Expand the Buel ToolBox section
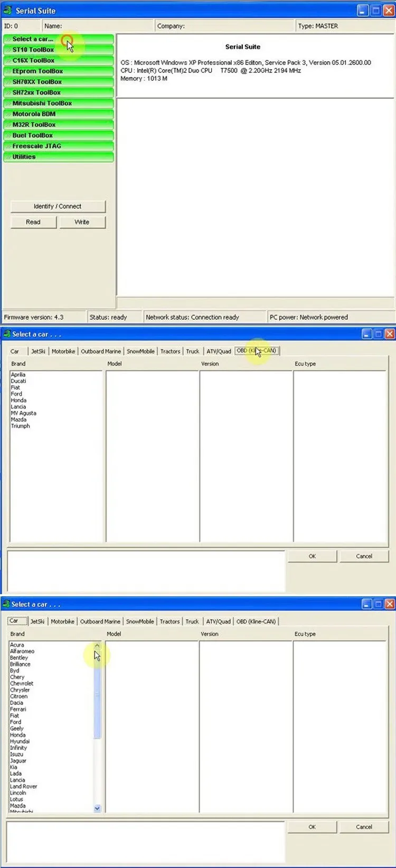 pos(58,135)
